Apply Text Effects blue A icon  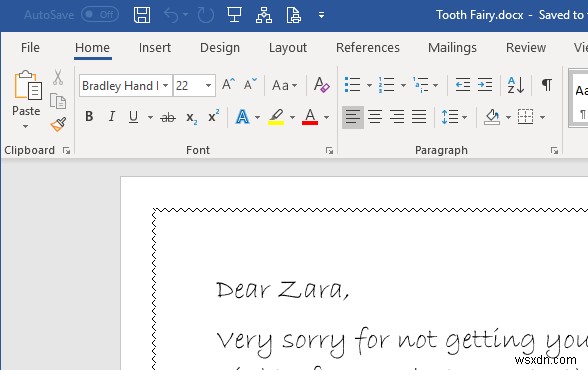242,117
